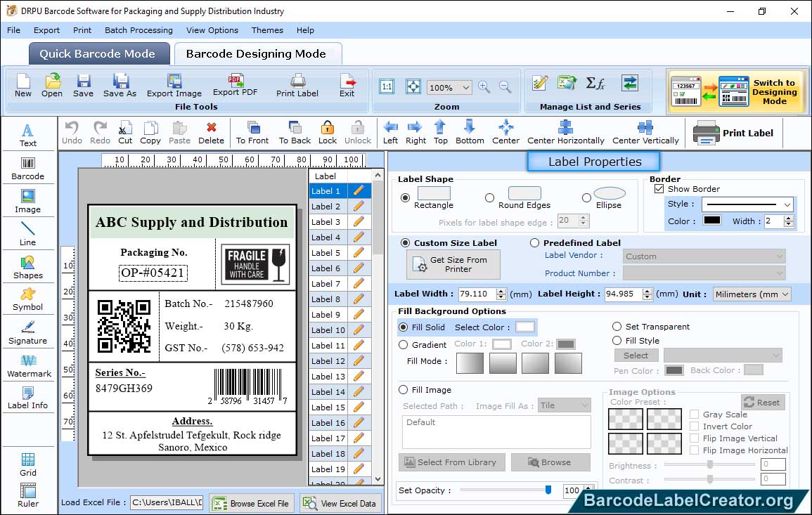Screen dimensions: 812x515
Task: Click edit pencil for Label 5
Action: (x=359, y=253)
